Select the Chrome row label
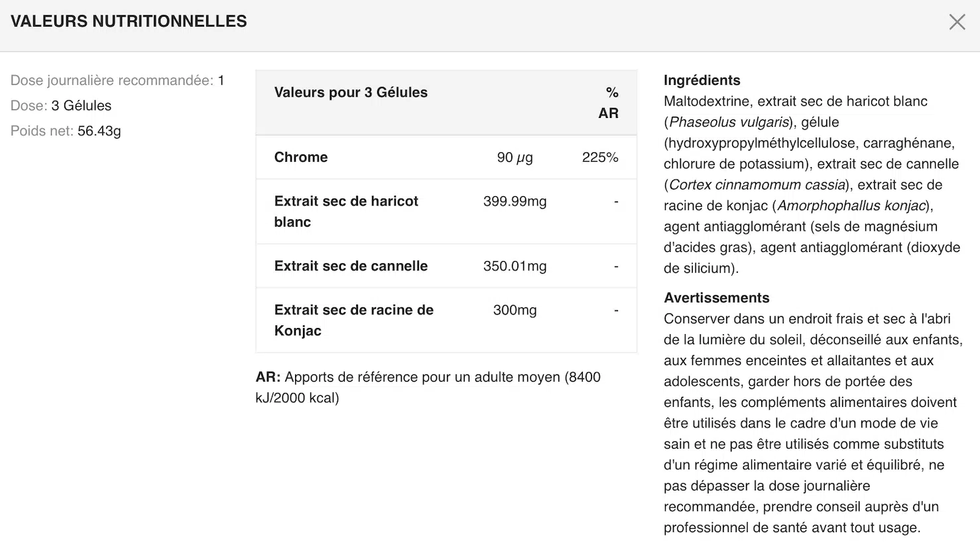Screen dimensions: 980x554 coord(301,157)
